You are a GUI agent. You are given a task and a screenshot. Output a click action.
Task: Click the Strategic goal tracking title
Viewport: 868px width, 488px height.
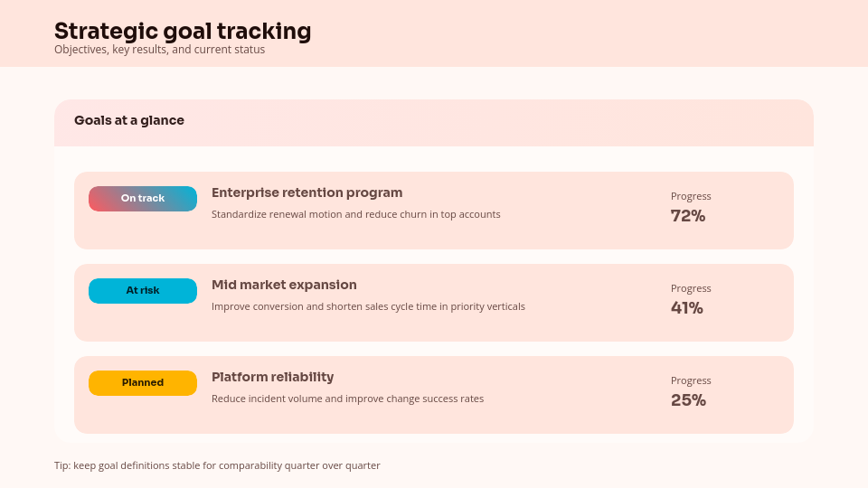183,32
